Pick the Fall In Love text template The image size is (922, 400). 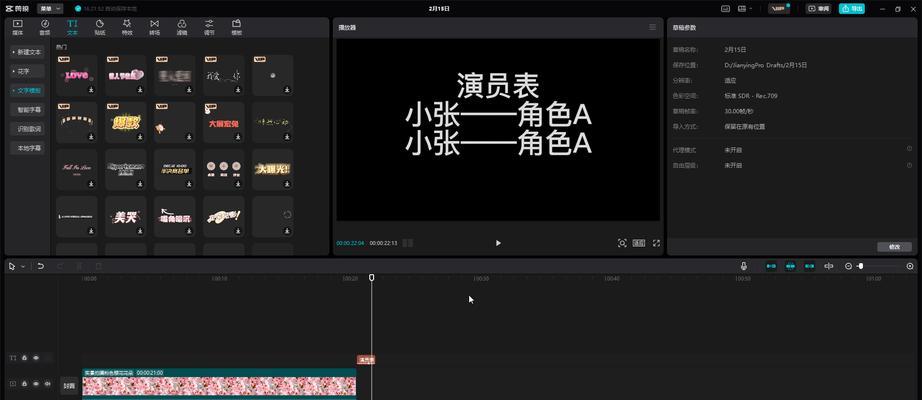[x=76, y=169]
